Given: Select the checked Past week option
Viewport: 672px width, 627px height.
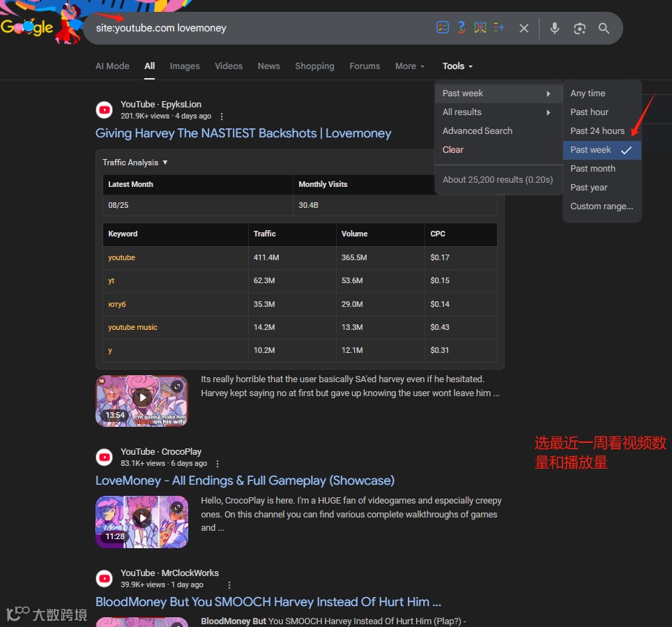Looking at the screenshot, I should click(x=602, y=150).
